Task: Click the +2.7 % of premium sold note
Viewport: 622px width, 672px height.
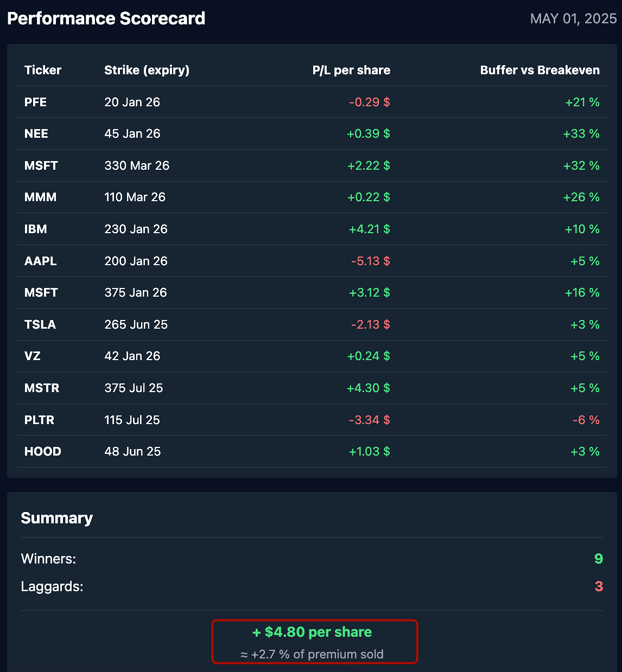Action: 312,654
